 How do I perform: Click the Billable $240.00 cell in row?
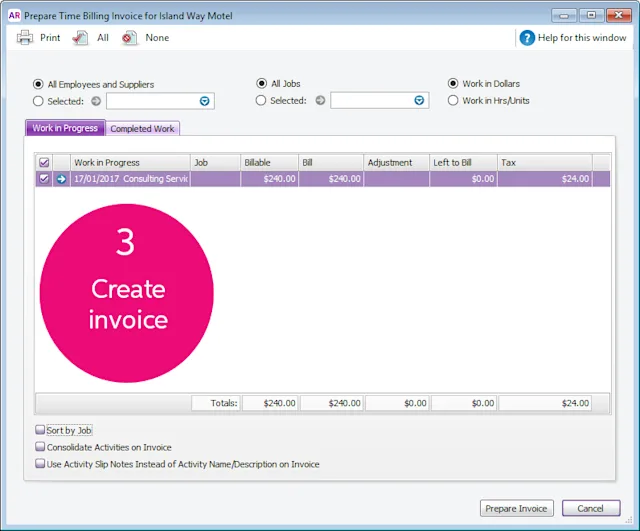(x=269, y=179)
